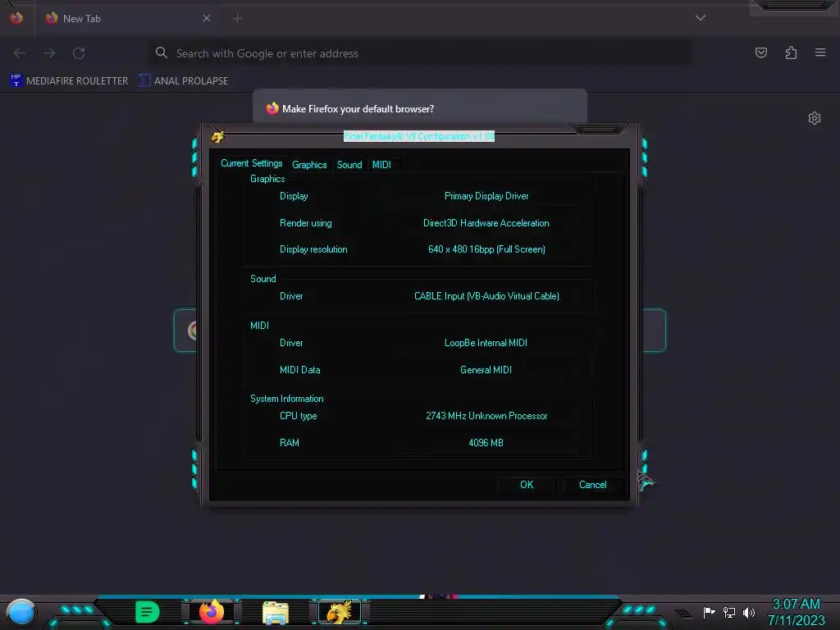Open the green notes app on taskbar
This screenshot has height=630, width=840.
click(x=148, y=612)
